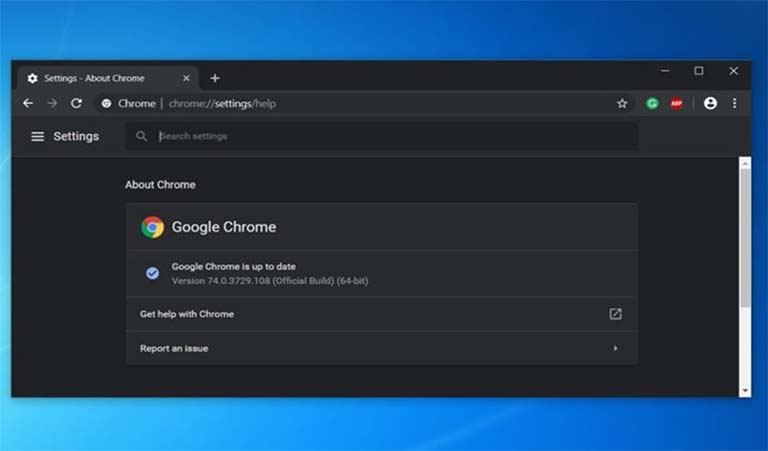The width and height of the screenshot is (768, 451).
Task: Open Chrome's three-dot menu
Action: [734, 103]
